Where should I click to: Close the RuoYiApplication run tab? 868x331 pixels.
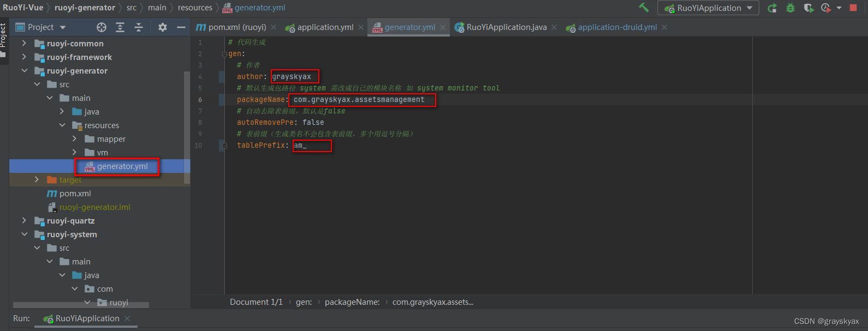tap(127, 318)
